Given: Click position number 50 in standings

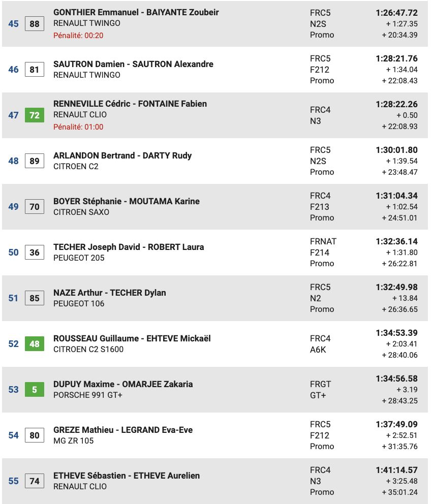Looking at the screenshot, I should pos(13,253).
